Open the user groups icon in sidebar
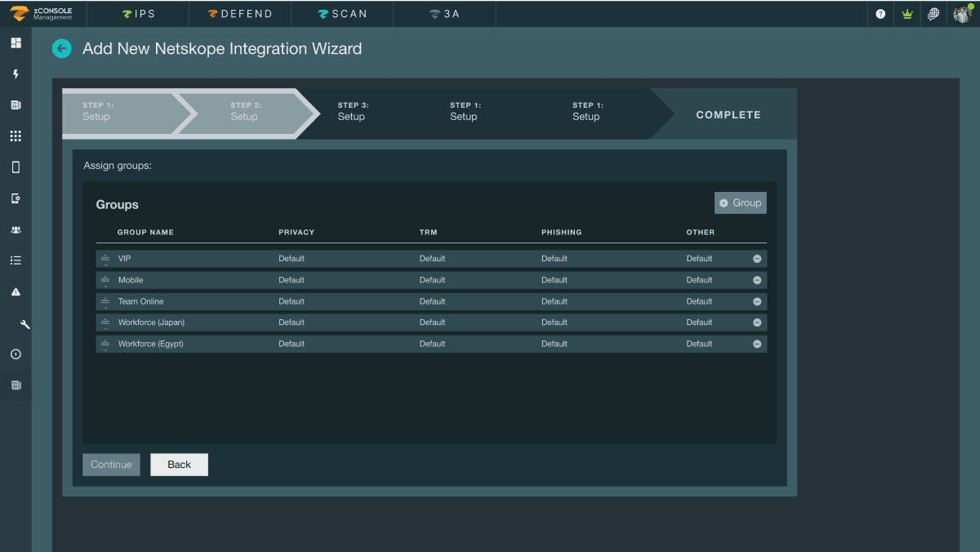The image size is (980, 552). pos(15,229)
